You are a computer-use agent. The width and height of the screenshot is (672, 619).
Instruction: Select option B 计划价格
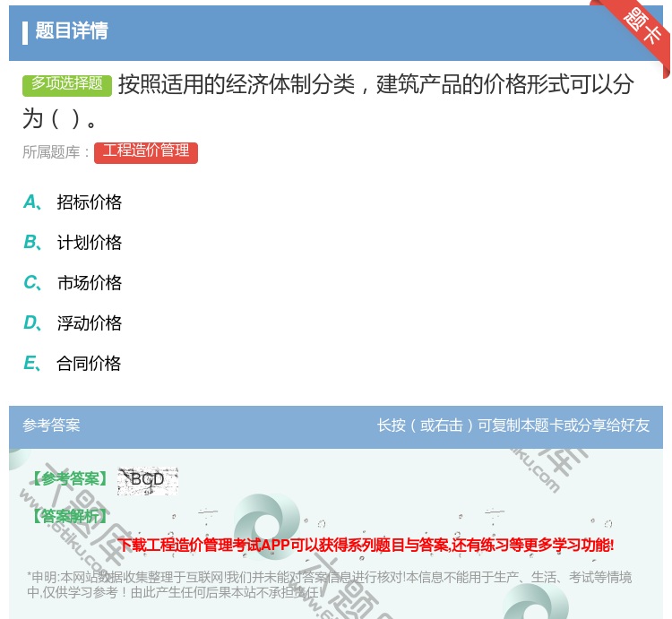(x=72, y=243)
